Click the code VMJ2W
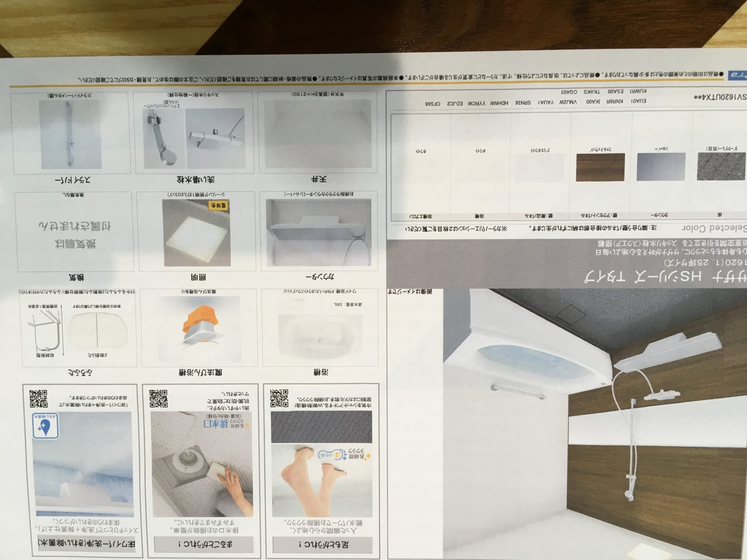 coord(569,102)
